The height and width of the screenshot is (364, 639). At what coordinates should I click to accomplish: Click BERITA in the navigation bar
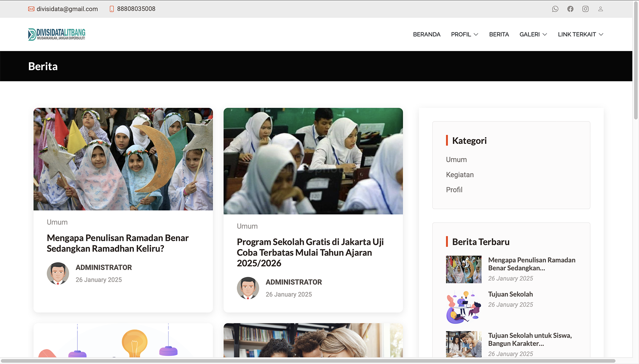coord(499,34)
